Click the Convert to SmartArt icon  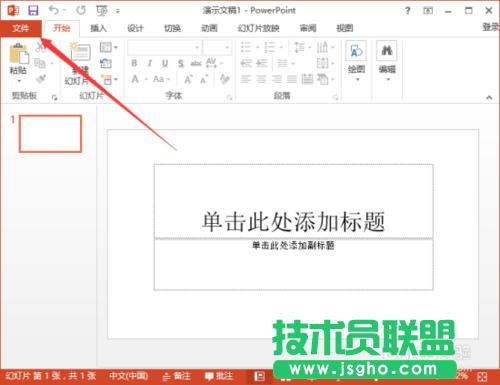coord(323,79)
